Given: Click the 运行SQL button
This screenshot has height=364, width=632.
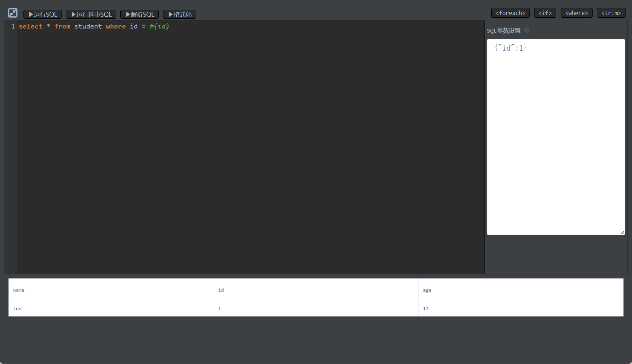Looking at the screenshot, I should [42, 14].
